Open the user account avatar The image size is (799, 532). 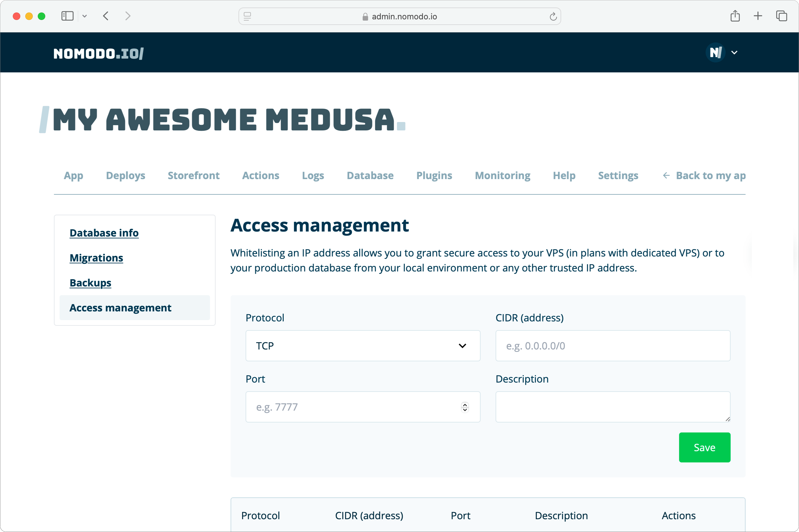pyautogui.click(x=715, y=52)
